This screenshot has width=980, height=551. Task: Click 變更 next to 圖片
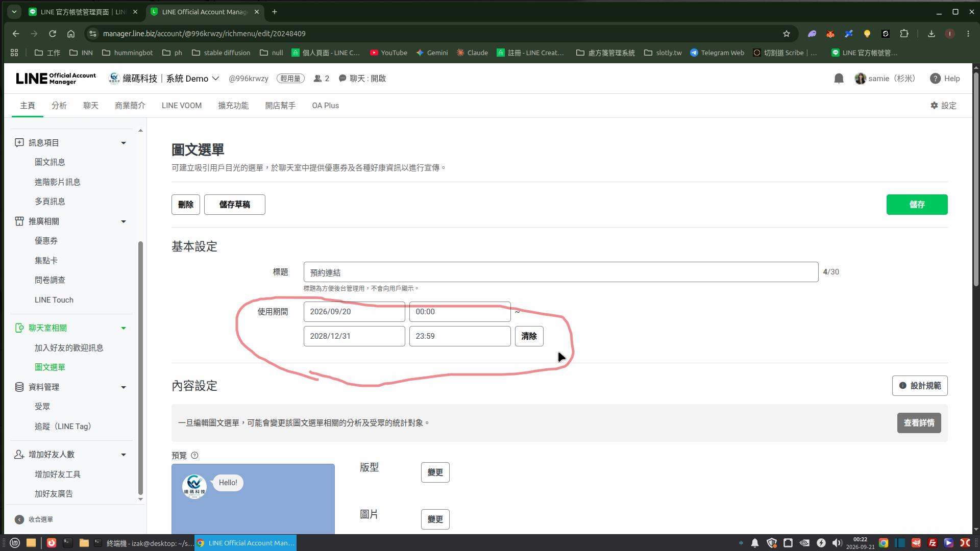[435, 519]
